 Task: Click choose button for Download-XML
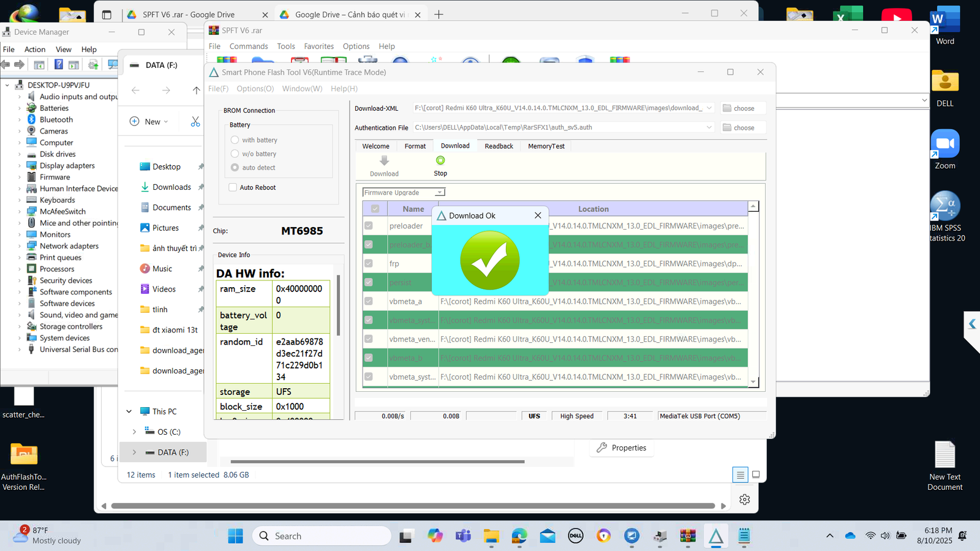(743, 108)
